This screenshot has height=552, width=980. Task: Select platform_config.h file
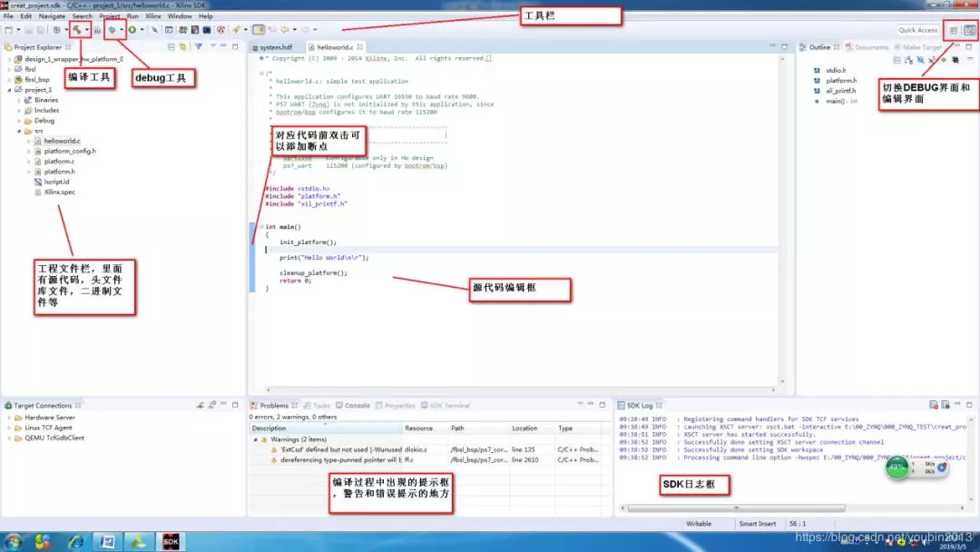[x=69, y=152]
